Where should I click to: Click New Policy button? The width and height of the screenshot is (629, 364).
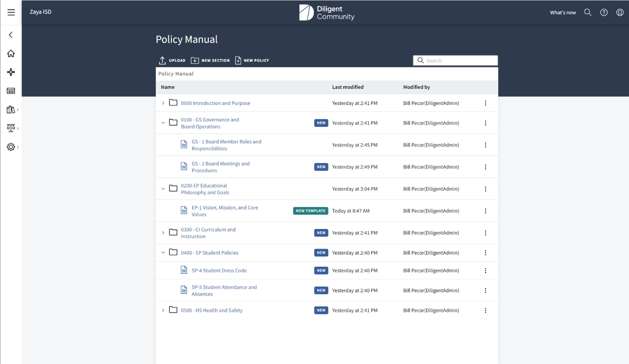(x=252, y=60)
